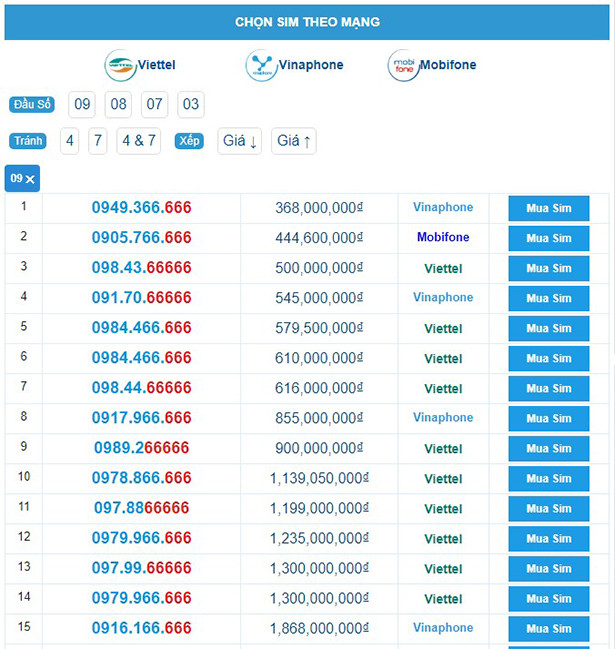
Task: Open SIM number 098.44.66666
Action: 142,388
